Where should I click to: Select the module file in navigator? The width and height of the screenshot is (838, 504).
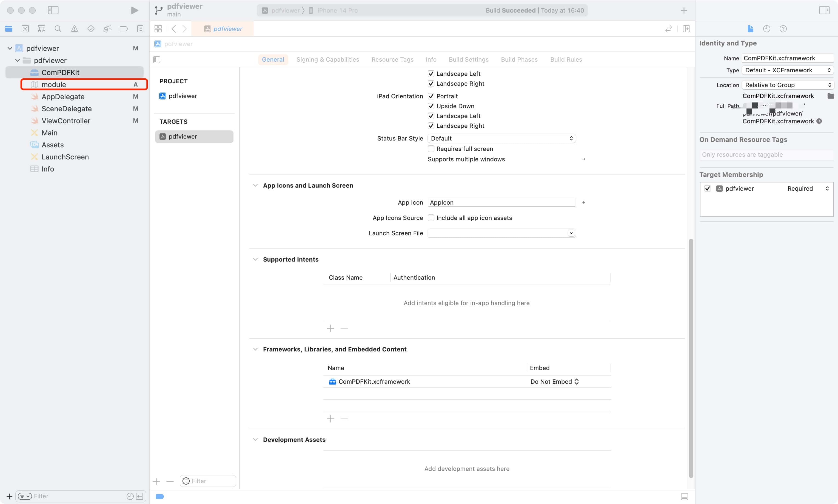click(84, 85)
